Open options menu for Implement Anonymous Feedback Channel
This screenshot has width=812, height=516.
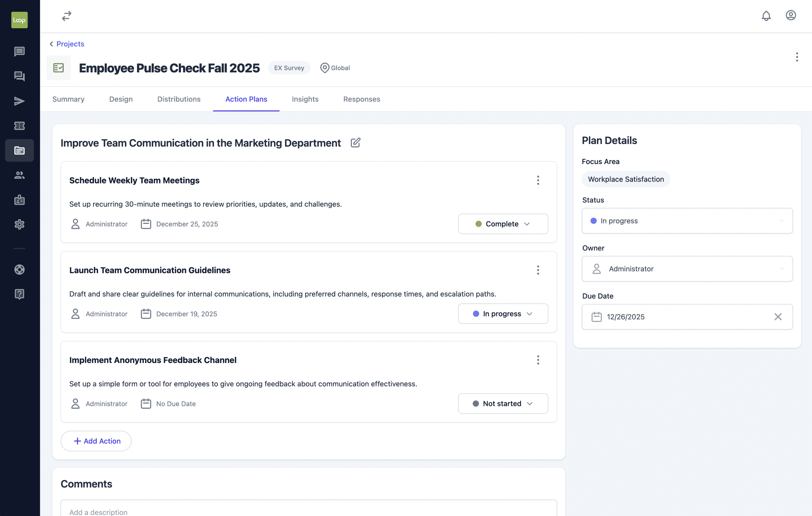click(538, 360)
